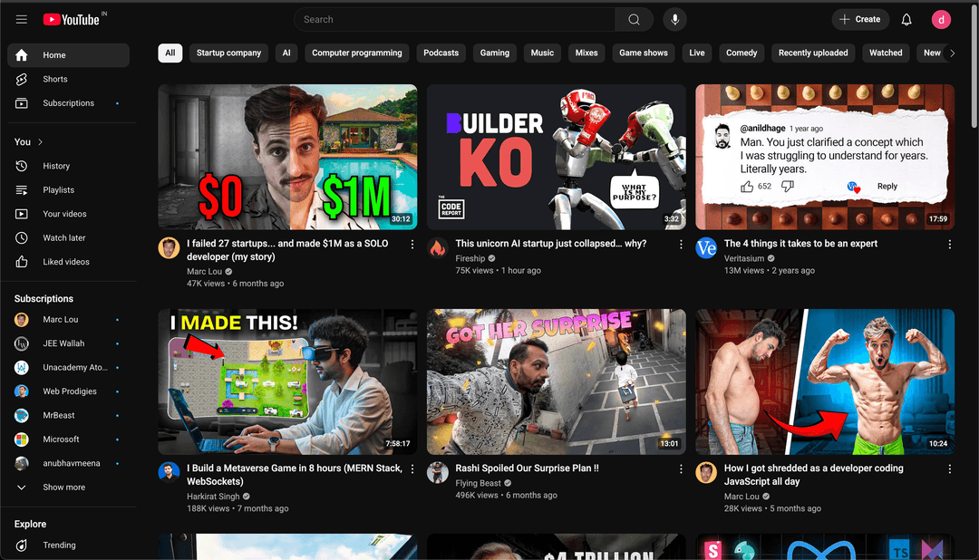
Task: Click the Liked videos thumbs-up icon
Action: (x=21, y=262)
